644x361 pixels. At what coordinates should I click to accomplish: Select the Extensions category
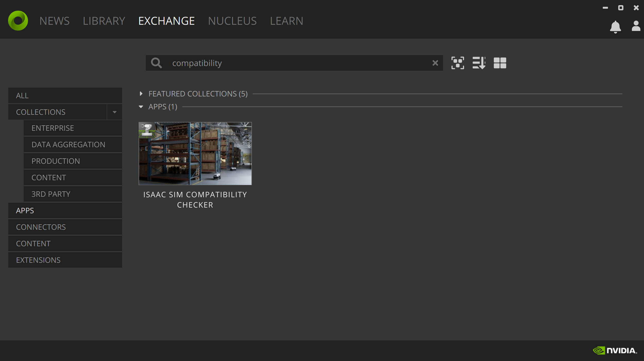pyautogui.click(x=65, y=260)
